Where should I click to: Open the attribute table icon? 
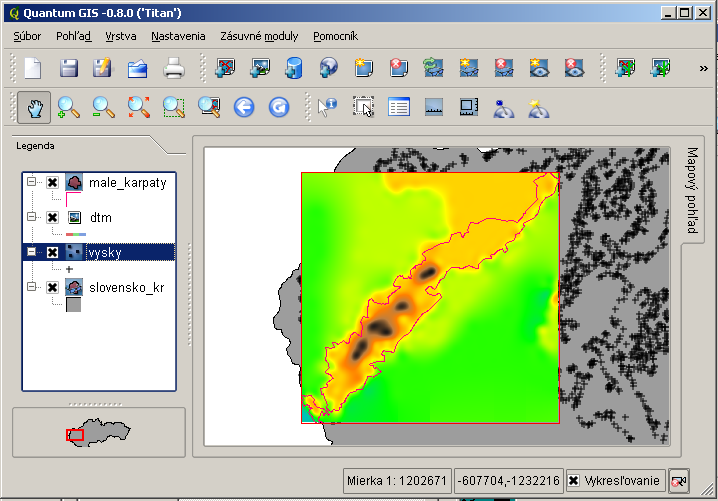[x=399, y=107]
